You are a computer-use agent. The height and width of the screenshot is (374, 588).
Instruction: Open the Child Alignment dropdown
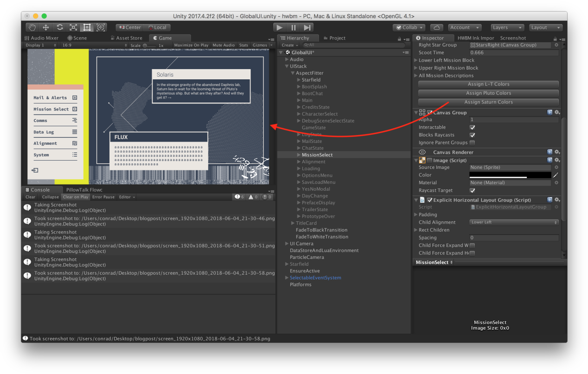(x=514, y=223)
